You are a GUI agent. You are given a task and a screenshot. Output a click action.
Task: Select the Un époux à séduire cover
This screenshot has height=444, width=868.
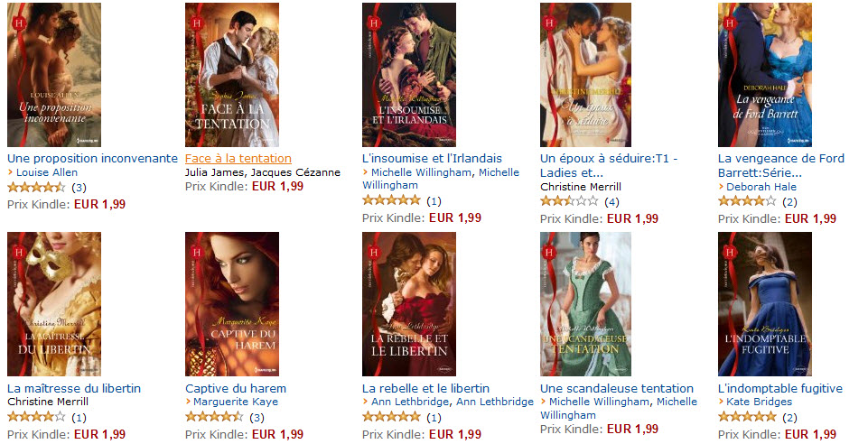(585, 75)
